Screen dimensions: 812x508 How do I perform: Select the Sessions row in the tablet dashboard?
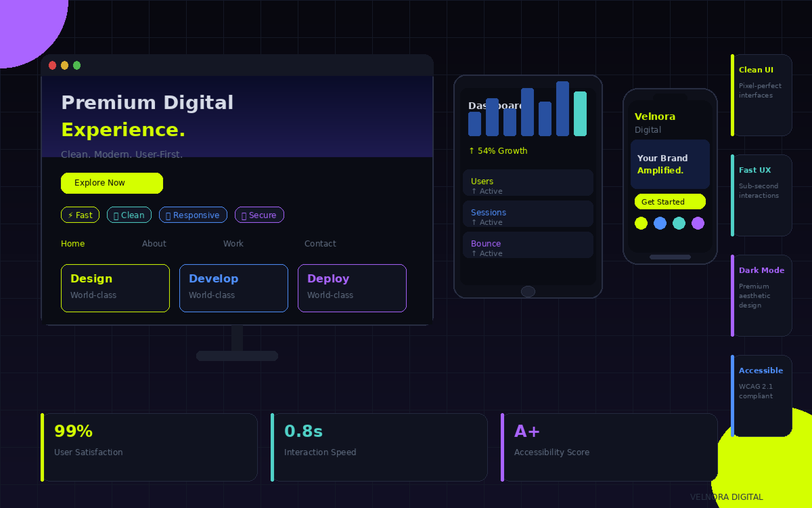click(528, 214)
